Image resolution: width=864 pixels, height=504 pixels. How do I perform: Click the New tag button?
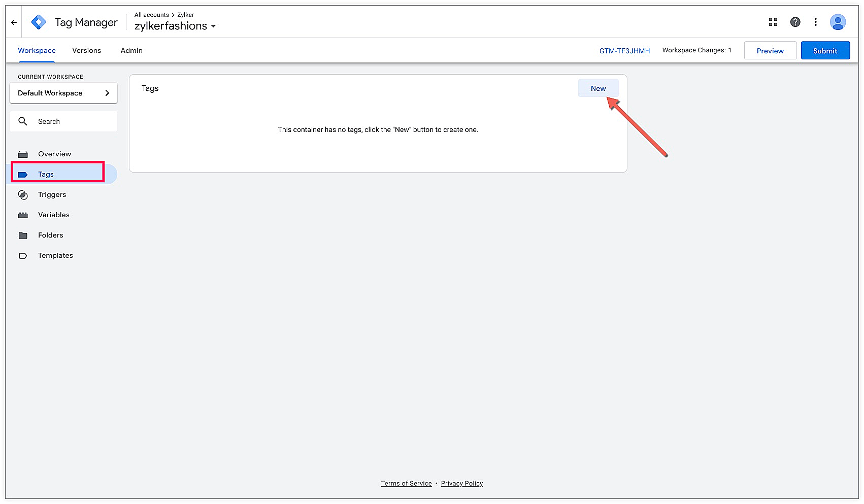tap(598, 88)
